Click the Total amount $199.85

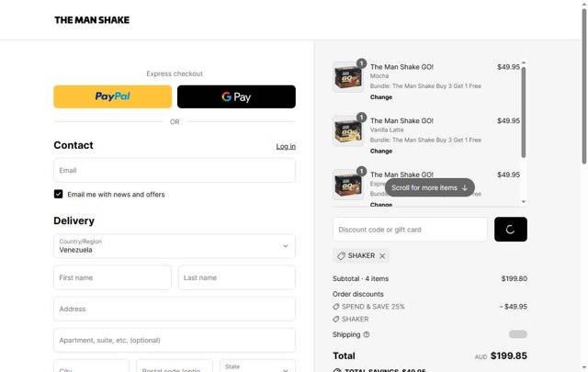click(508, 355)
